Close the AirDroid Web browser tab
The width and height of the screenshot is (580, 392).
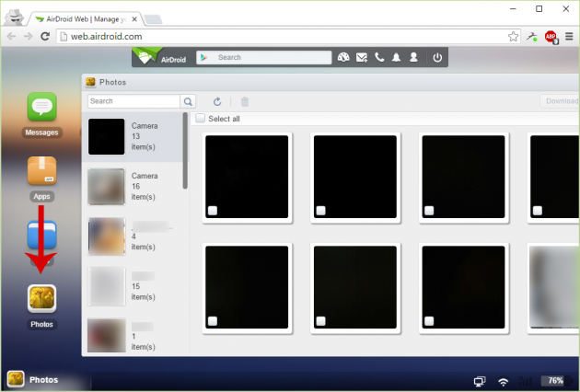point(134,19)
